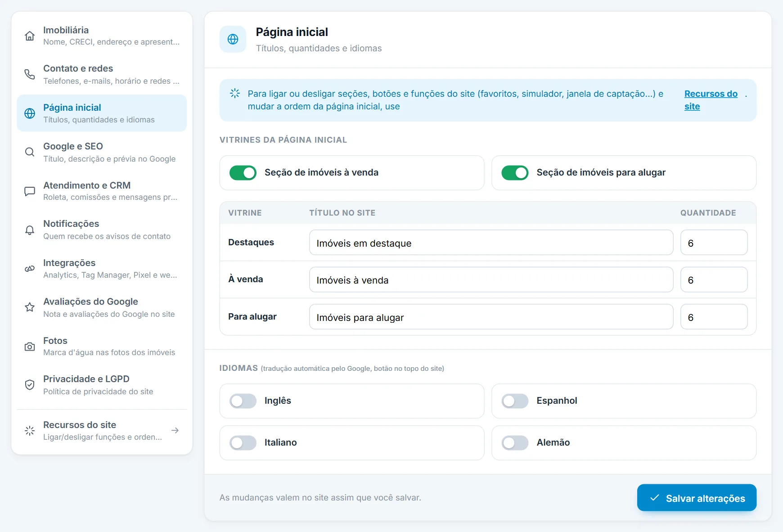The width and height of the screenshot is (783, 532).
Task: Follow the Recursos do site link in banner
Action: coord(711,100)
